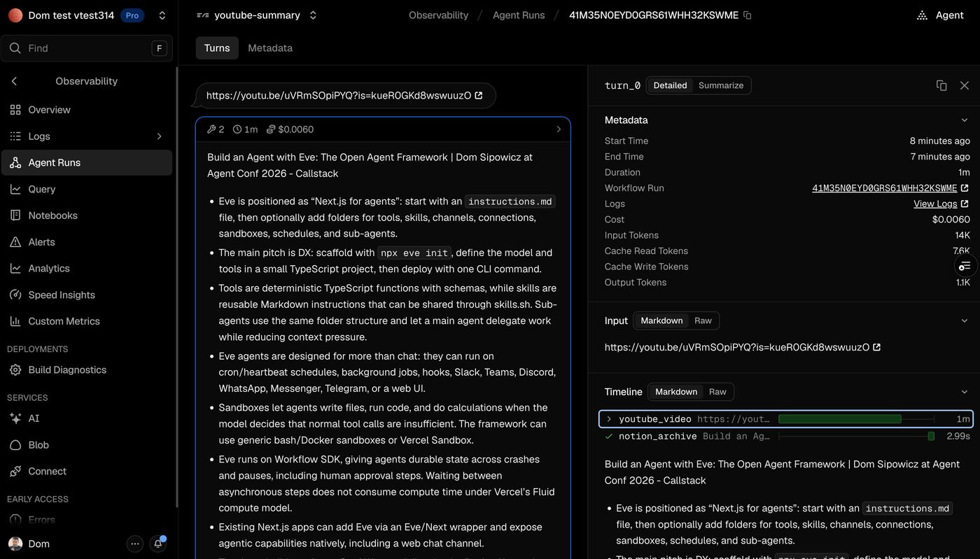The width and height of the screenshot is (980, 559).
Task: Open the View Logs link
Action: coord(941,204)
